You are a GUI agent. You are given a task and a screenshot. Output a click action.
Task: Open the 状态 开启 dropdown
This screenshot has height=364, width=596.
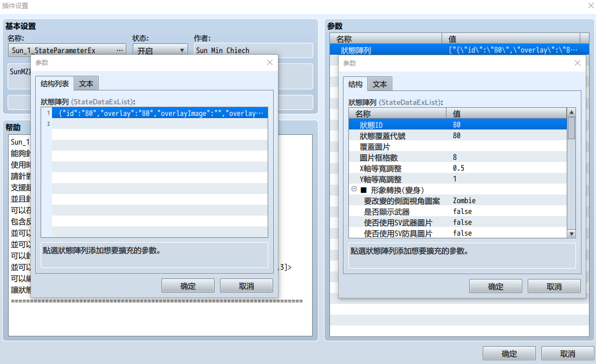(x=160, y=50)
